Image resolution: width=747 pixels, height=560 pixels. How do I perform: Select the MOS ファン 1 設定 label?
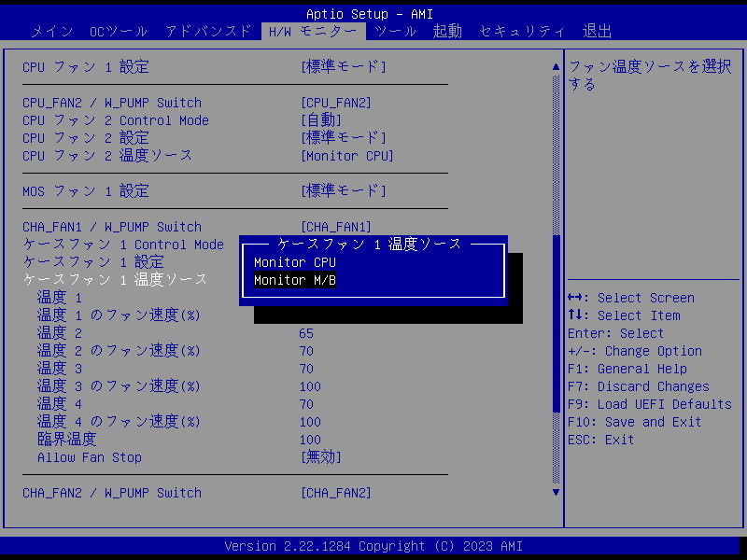point(86,191)
